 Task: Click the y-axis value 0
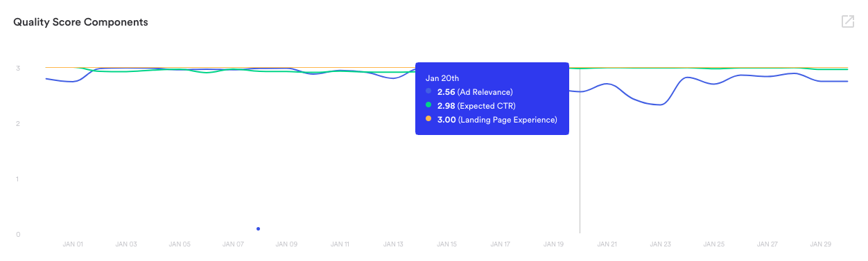coord(18,234)
